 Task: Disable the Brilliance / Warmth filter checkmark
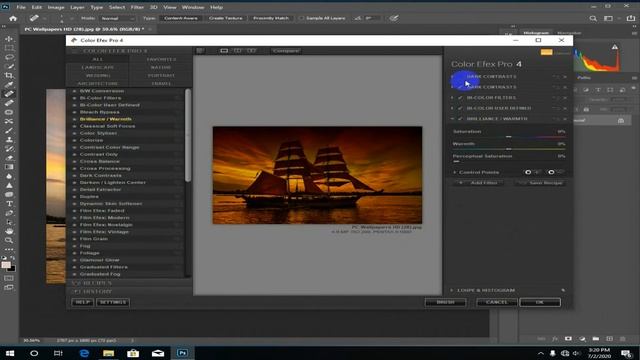pyautogui.click(x=460, y=119)
